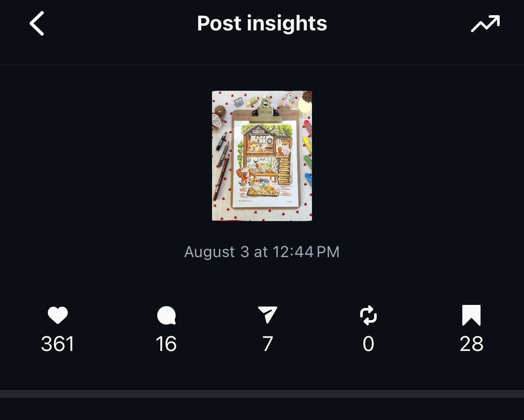Click the August 3 date text
524x420 pixels.
(216, 252)
